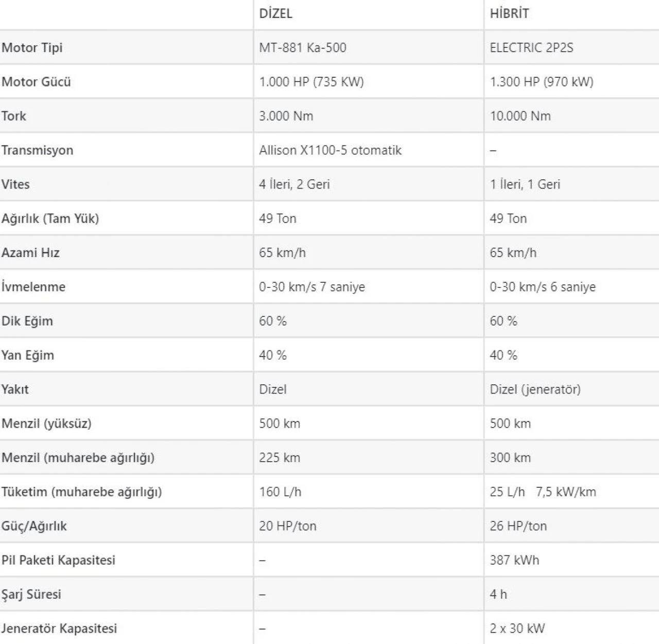
Task: Select the Motor Tipi row label
Action: (x=32, y=47)
